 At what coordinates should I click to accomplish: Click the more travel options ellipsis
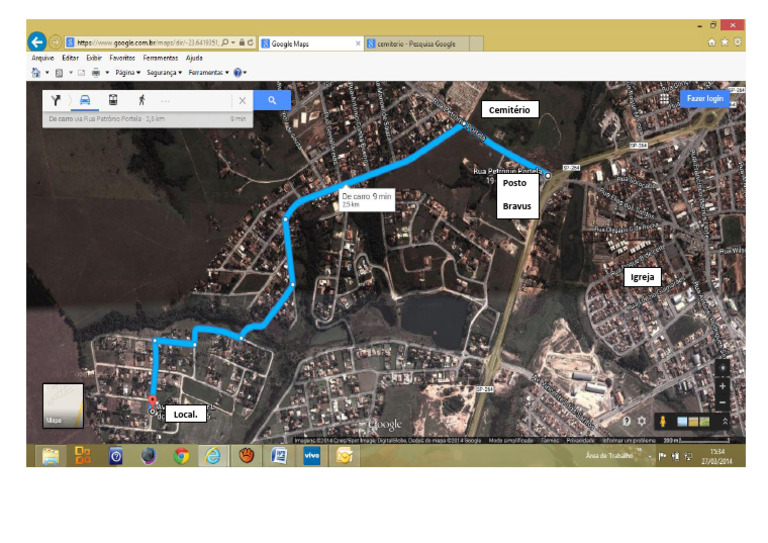165,101
